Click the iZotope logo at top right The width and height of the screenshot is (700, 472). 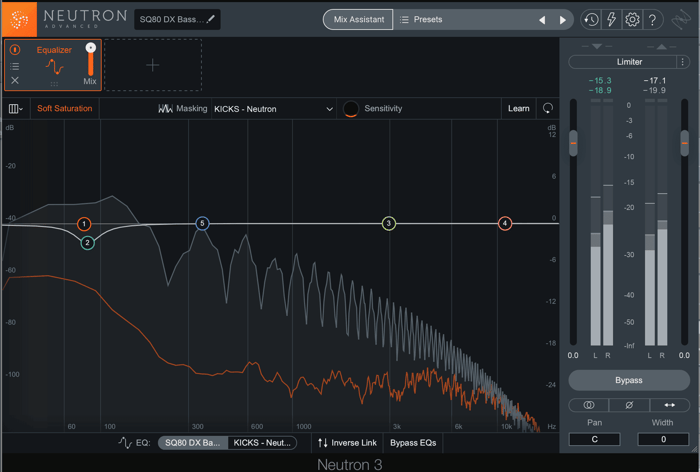(681, 20)
